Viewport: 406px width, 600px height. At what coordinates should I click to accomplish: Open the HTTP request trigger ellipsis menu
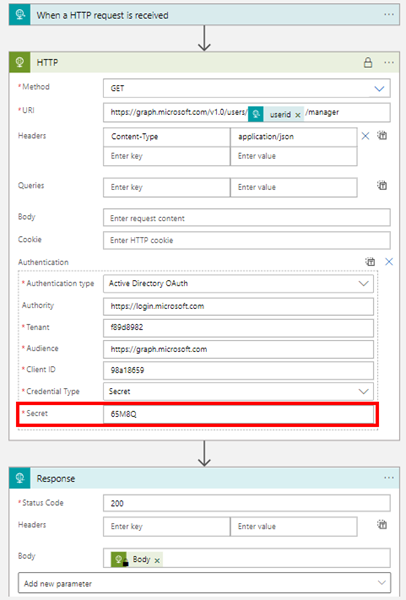click(389, 15)
